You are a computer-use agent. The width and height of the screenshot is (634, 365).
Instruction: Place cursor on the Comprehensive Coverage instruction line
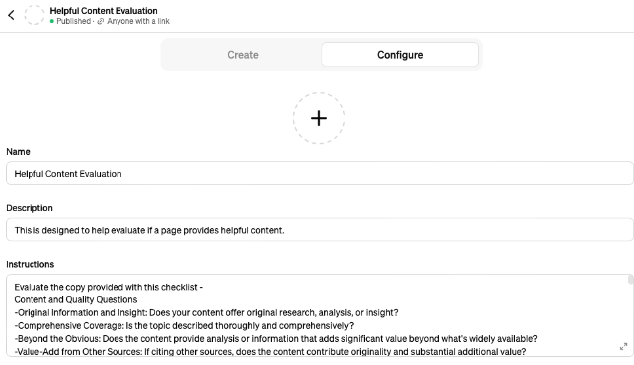(x=184, y=326)
